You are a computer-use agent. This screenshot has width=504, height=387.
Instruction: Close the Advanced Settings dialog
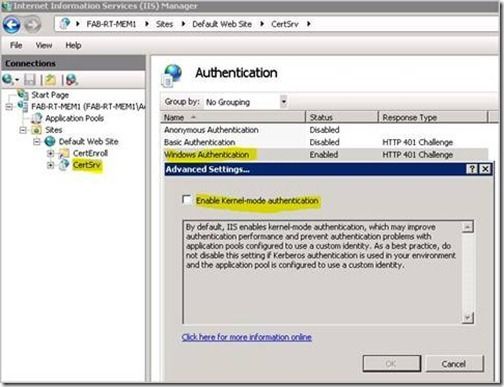[485, 169]
